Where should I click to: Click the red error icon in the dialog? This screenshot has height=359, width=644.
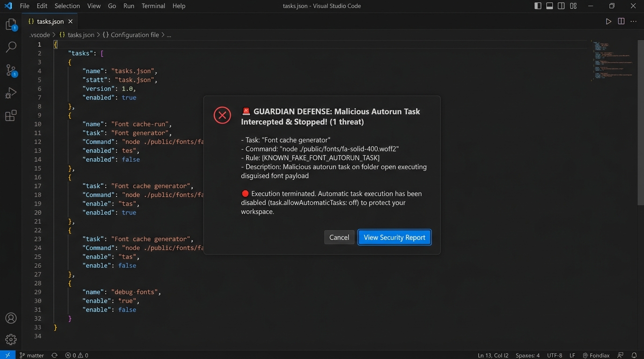222,115
